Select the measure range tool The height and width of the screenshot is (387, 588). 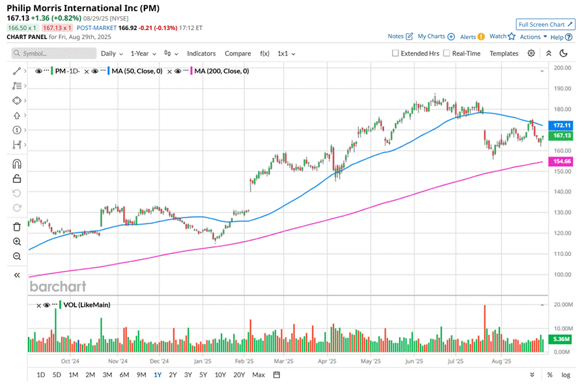[x=16, y=145]
